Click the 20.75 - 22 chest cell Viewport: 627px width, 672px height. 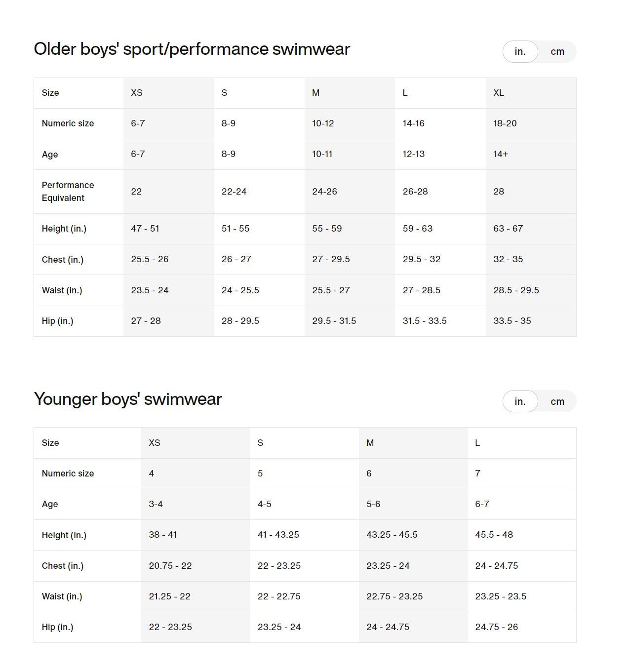click(170, 566)
